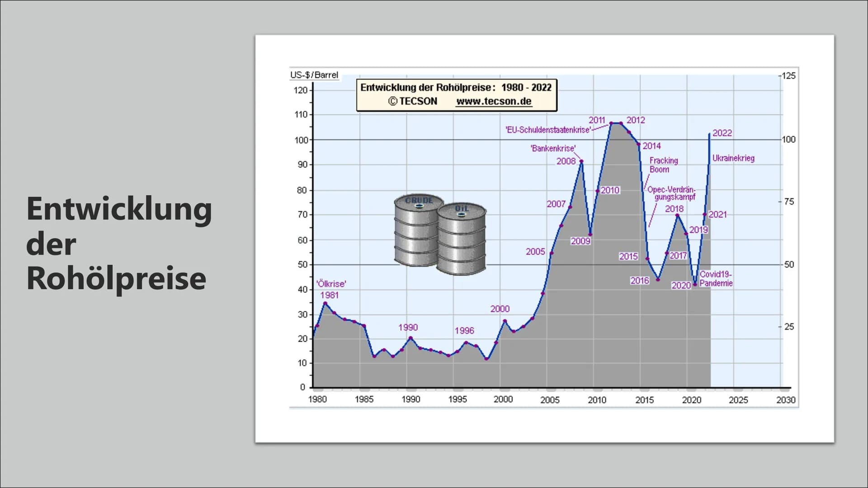
Task: Select the 2020 low point label
Action: pos(681,286)
